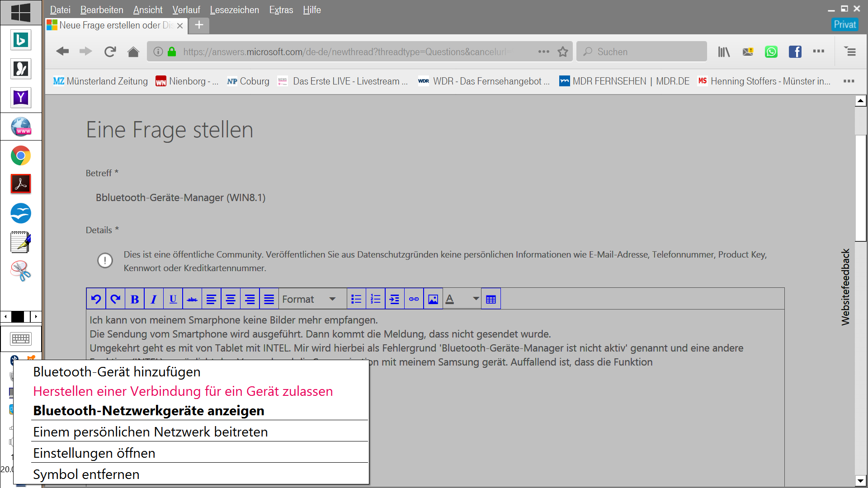This screenshot has width=868, height=488.
Task: Click 'Symbol entfernen' in context menu
Action: point(85,474)
